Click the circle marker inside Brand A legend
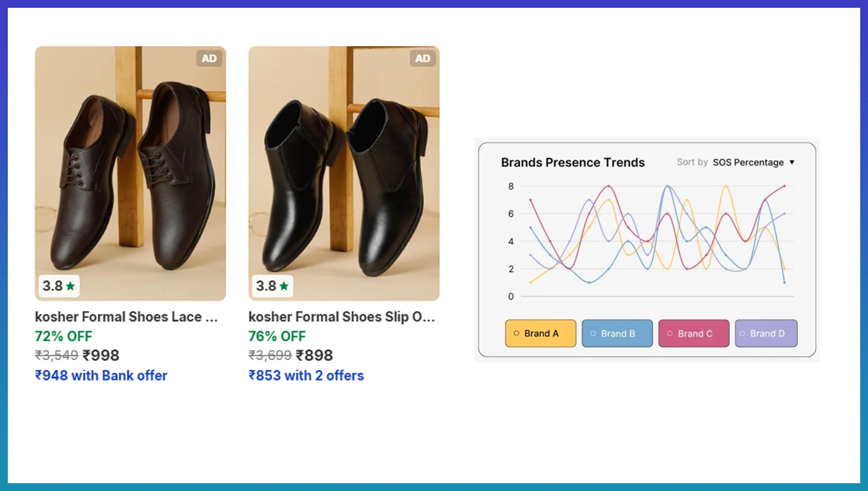The height and width of the screenshot is (491, 868). 516,333
